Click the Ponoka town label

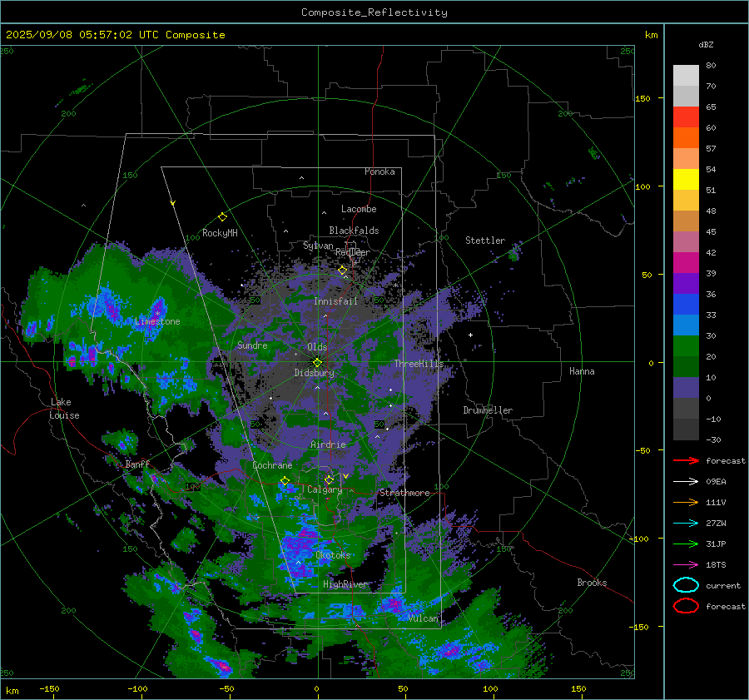pyautogui.click(x=379, y=171)
